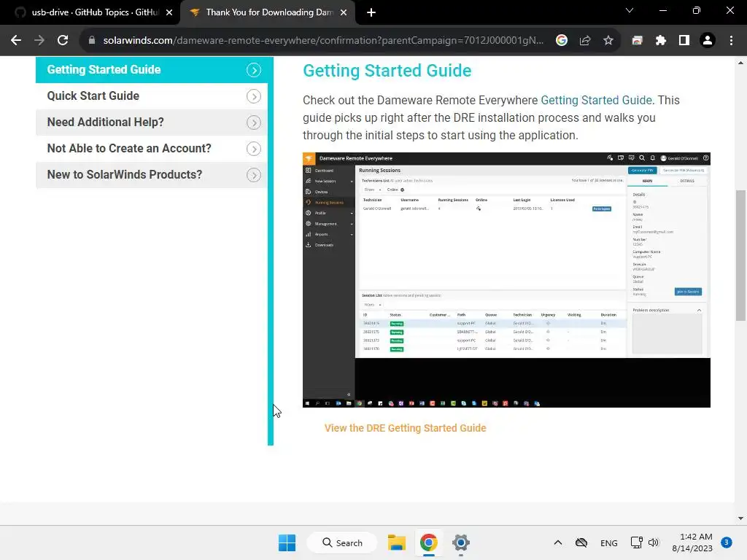Go back to the previous page
Viewport: 747px width, 560px height.
16,41
